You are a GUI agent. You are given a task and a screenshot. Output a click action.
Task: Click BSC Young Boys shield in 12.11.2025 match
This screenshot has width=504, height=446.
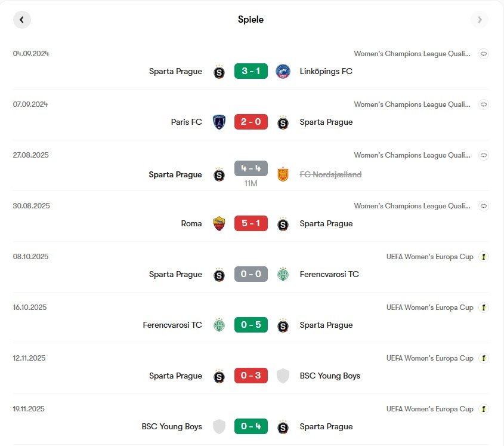[x=283, y=376]
